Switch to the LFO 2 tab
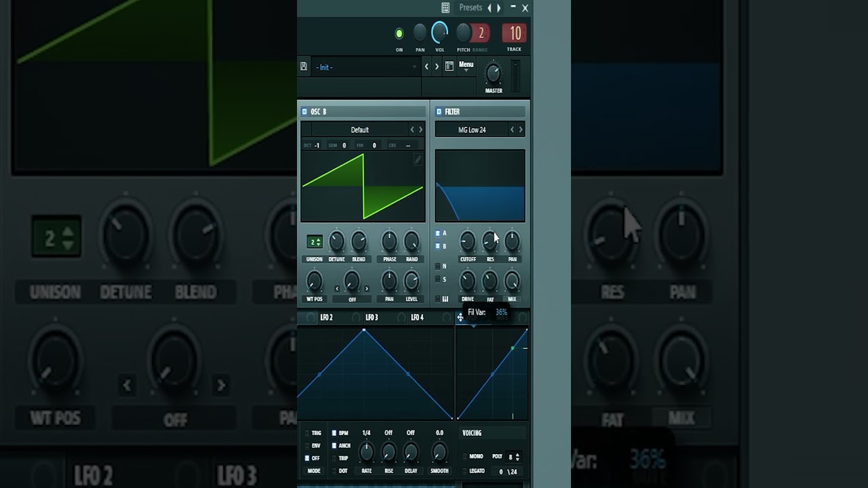Screen dimensions: 868x488 coord(326,317)
